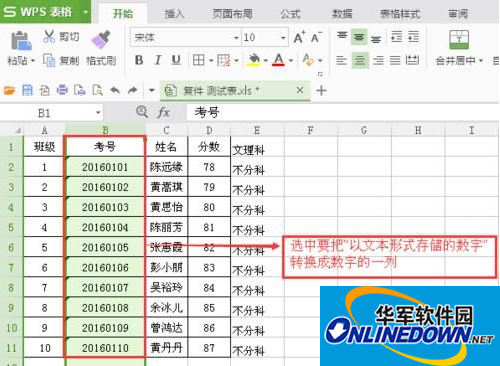Screen dimensions: 500x366
Task: Apply yellow fill color
Action: tap(254, 60)
